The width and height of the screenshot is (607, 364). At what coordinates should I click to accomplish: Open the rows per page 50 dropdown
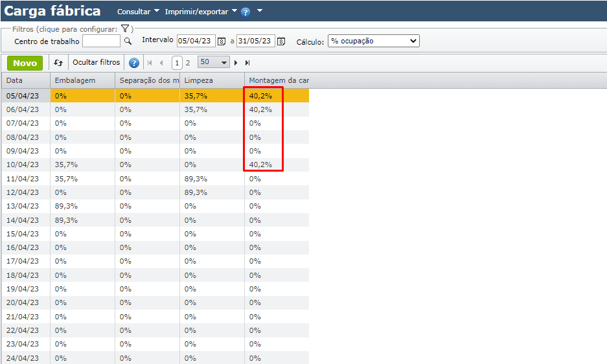pyautogui.click(x=213, y=62)
